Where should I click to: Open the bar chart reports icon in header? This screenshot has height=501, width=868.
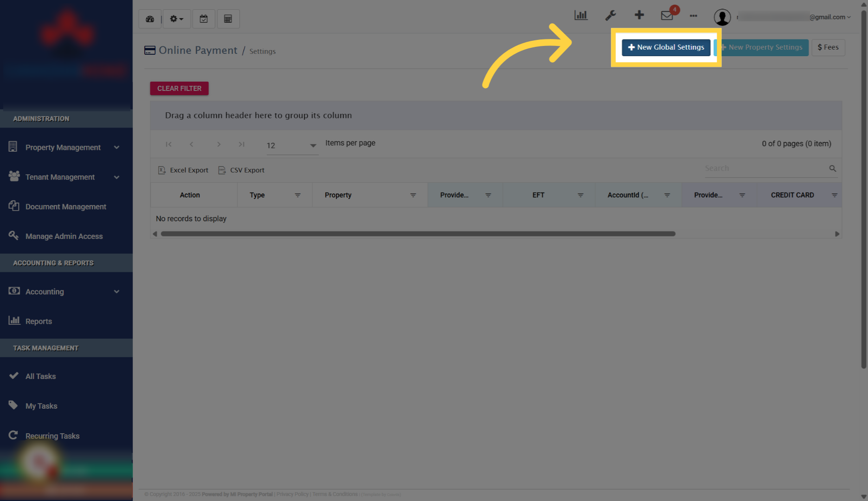(581, 15)
